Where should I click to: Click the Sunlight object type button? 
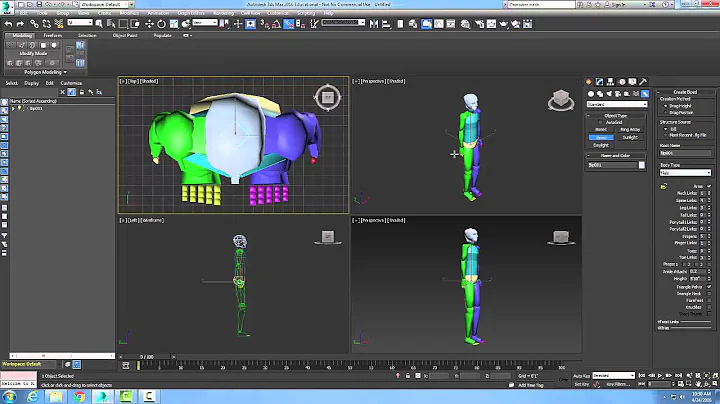pyautogui.click(x=630, y=137)
